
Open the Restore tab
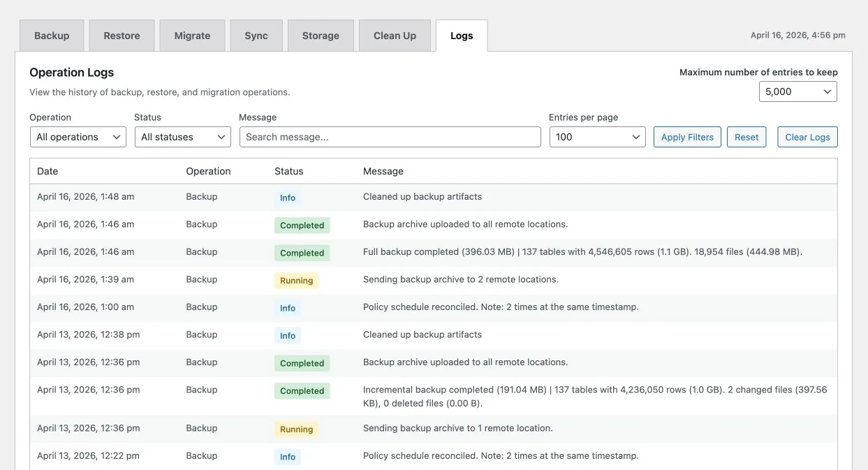pos(122,36)
